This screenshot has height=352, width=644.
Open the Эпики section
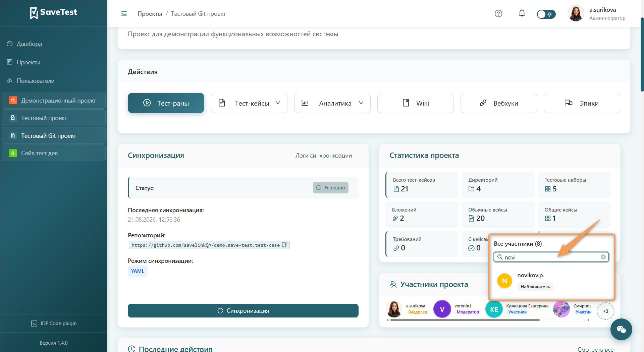(x=582, y=103)
